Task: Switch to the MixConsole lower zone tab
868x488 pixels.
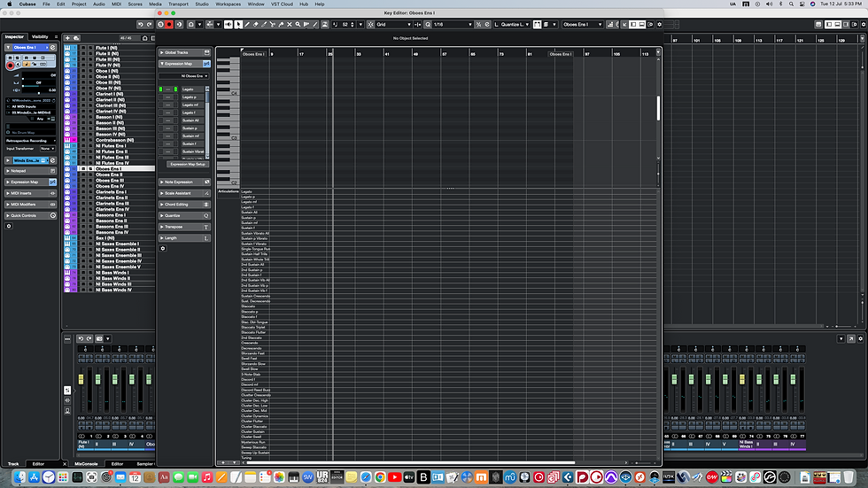Action: point(87,464)
